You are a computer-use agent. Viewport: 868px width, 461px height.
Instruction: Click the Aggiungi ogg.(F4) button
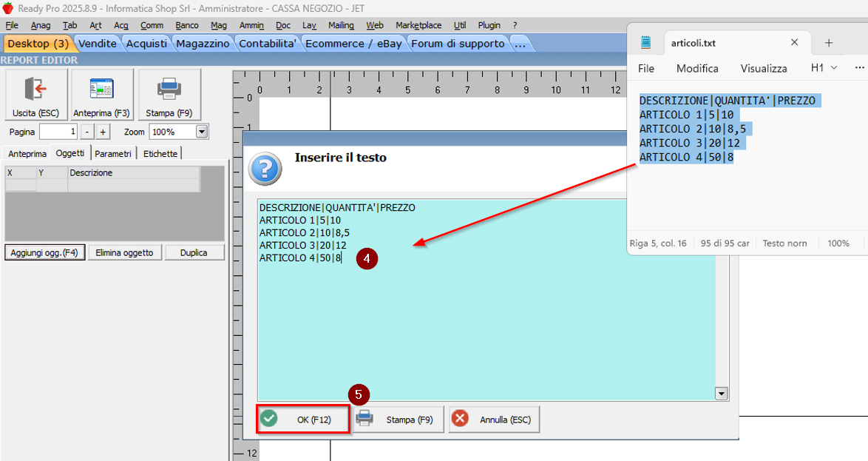(x=44, y=252)
